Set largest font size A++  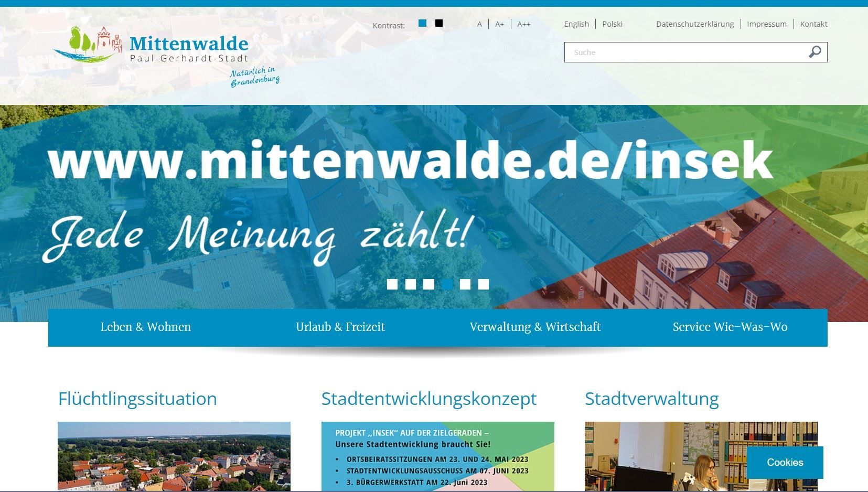click(x=524, y=24)
